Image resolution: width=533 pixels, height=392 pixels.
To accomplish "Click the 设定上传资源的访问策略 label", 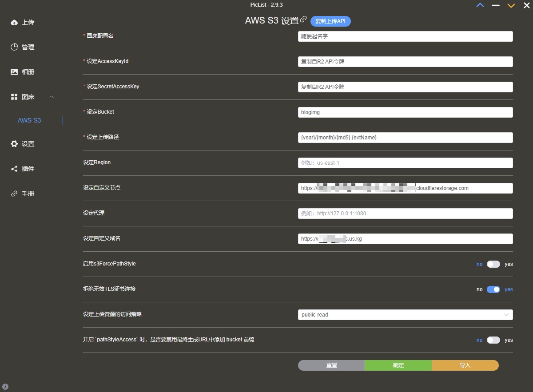I will click(112, 314).
